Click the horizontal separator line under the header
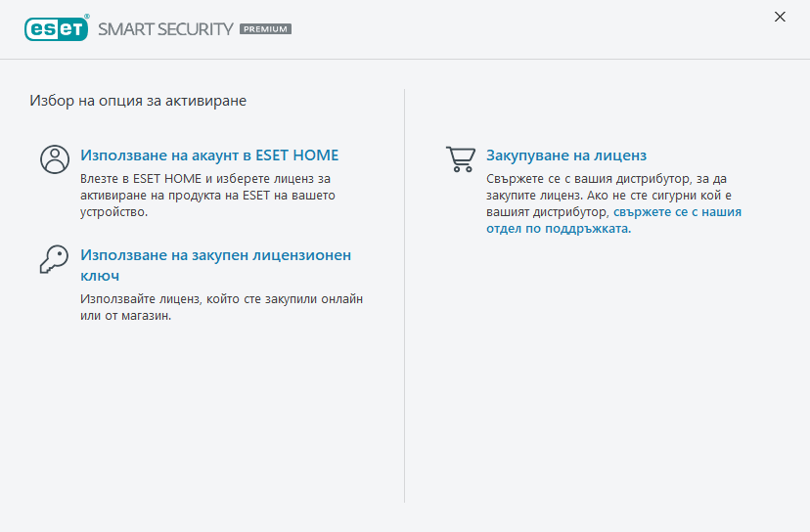810x532 pixels. [x=405, y=59]
